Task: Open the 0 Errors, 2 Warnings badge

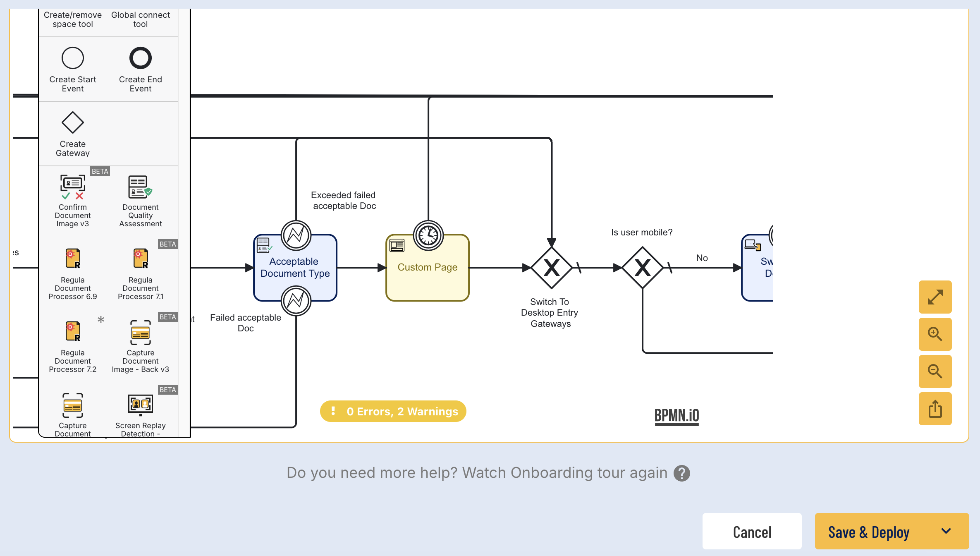Action: [393, 411]
